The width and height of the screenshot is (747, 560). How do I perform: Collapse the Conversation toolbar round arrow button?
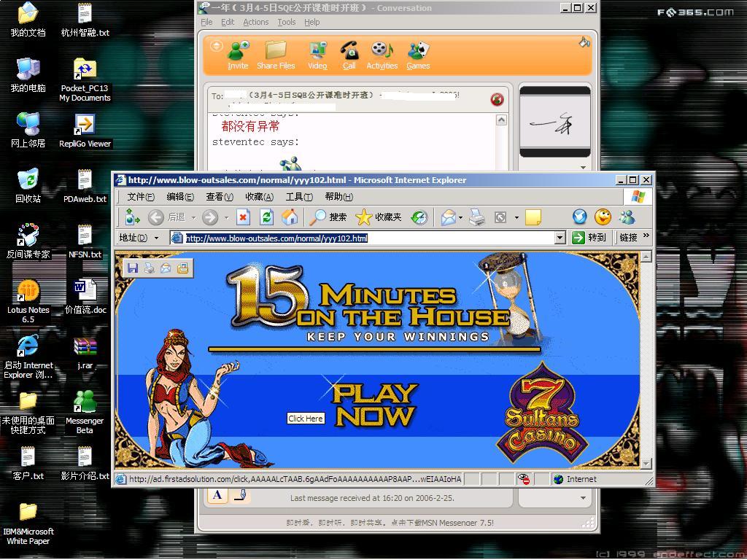(216, 46)
